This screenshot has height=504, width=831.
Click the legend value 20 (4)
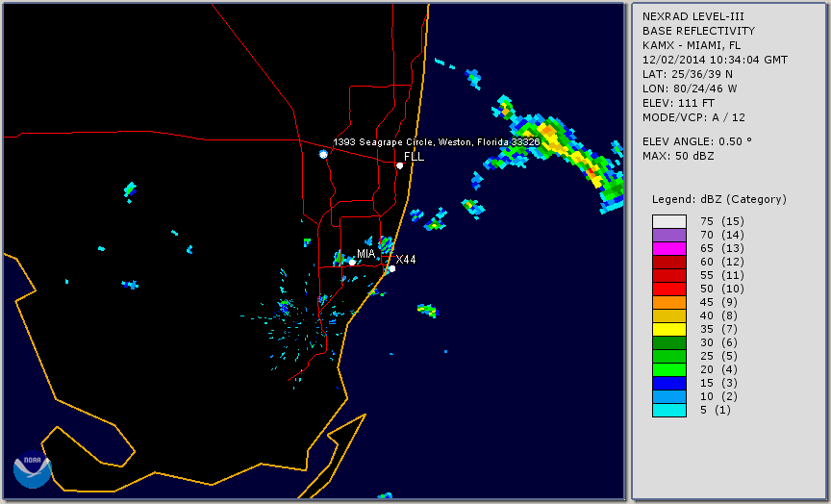pos(718,369)
